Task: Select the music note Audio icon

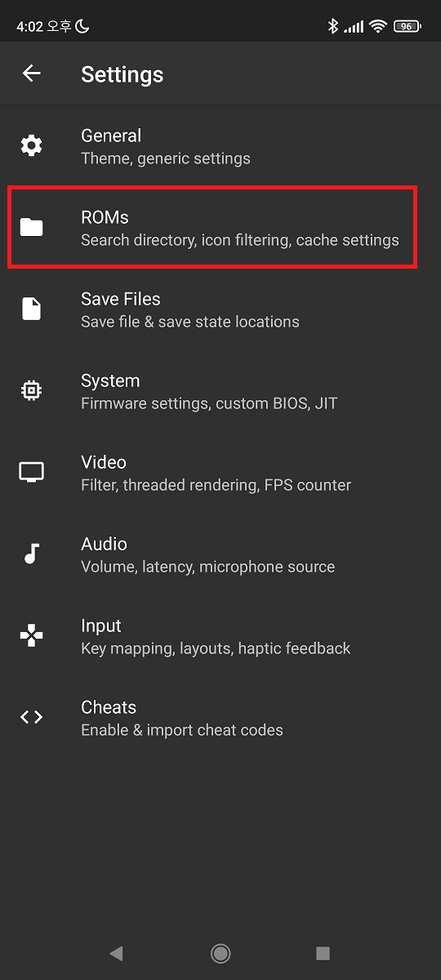Action: (31, 554)
